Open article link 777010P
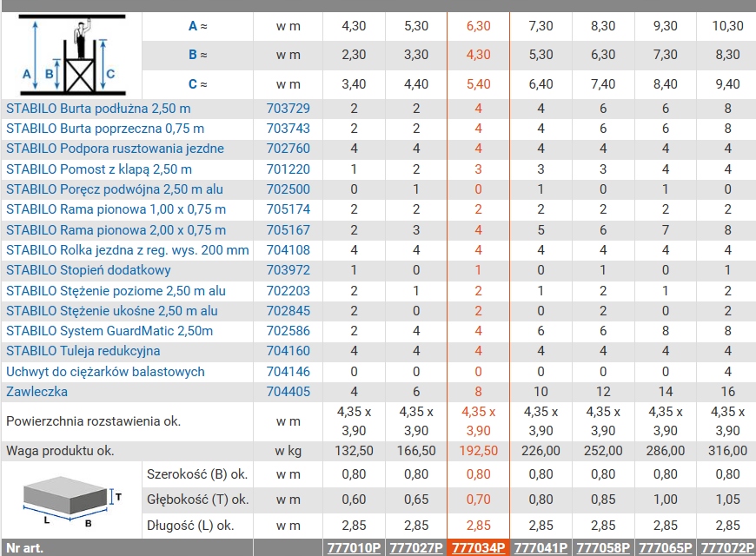The image size is (756, 556). point(354,548)
